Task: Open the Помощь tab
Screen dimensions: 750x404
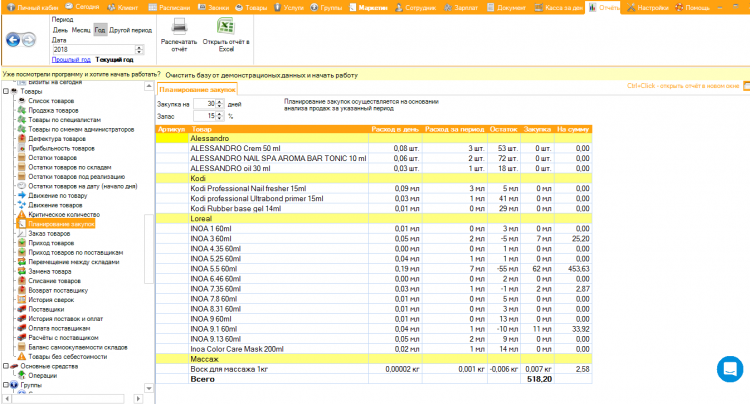Action: point(693,7)
